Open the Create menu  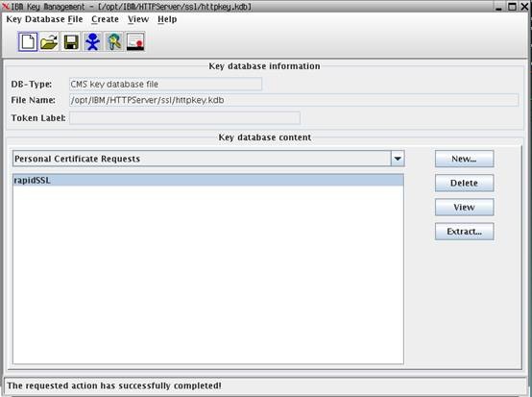point(106,19)
